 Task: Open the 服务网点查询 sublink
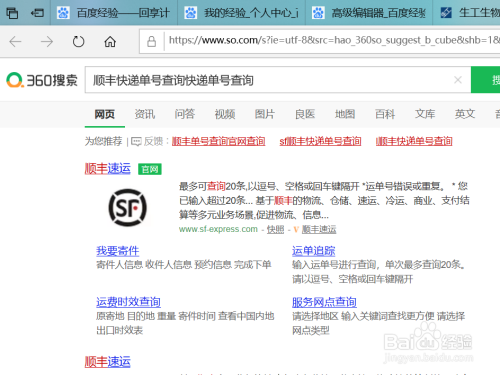[x=324, y=302]
